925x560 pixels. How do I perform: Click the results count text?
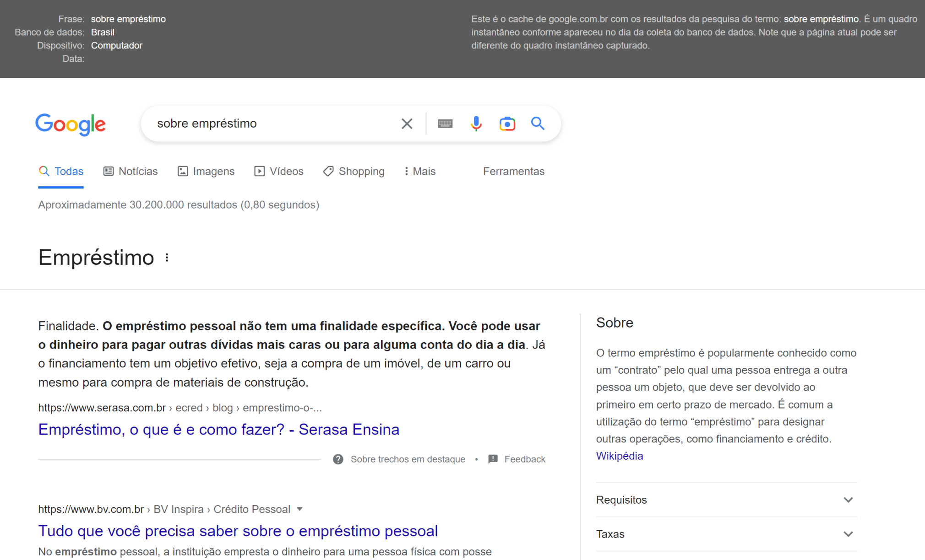tap(179, 205)
